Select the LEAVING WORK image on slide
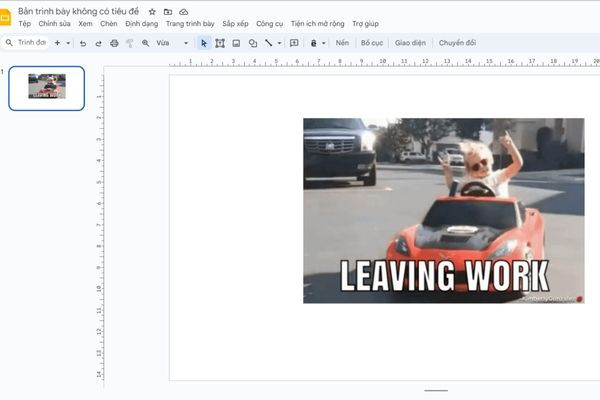The height and width of the screenshot is (400, 600). click(x=444, y=211)
